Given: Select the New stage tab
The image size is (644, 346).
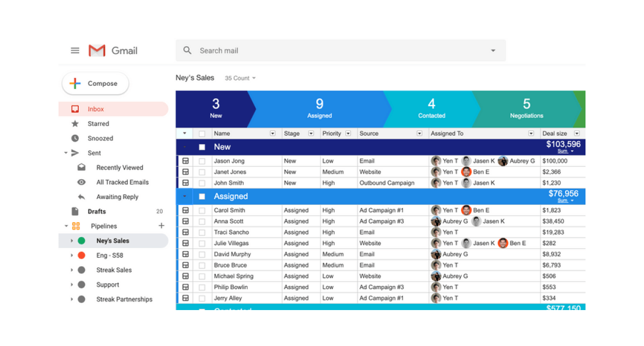Looking at the screenshot, I should 216,109.
